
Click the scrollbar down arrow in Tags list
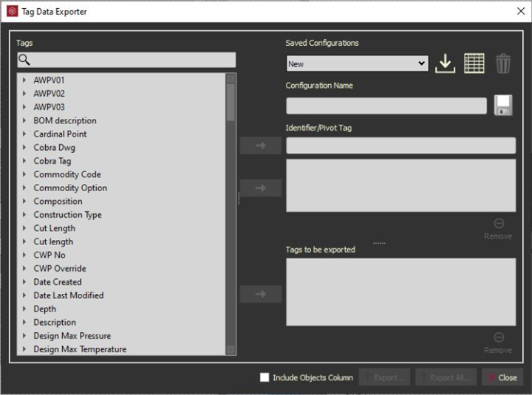tap(231, 349)
